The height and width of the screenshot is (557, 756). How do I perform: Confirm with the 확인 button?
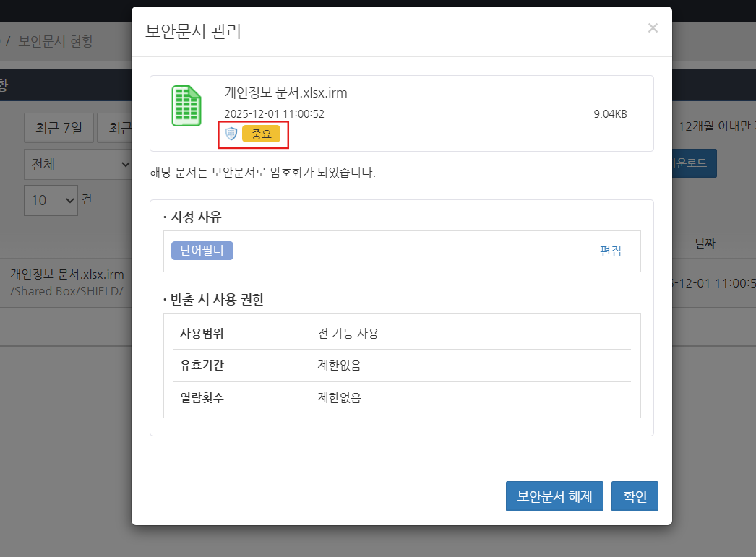click(x=635, y=496)
